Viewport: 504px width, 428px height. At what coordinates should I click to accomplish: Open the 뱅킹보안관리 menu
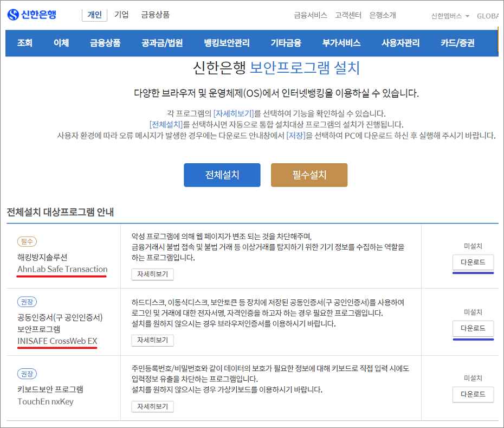pyautogui.click(x=227, y=43)
